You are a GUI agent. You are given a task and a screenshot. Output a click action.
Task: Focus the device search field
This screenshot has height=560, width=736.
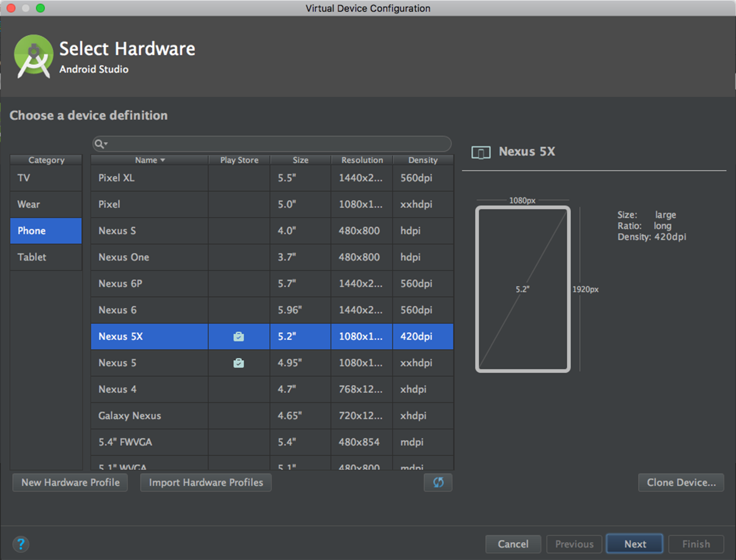272,144
